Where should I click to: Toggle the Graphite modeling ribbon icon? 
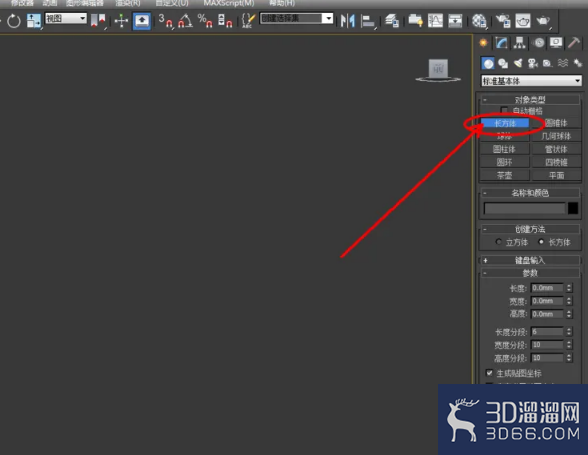416,21
